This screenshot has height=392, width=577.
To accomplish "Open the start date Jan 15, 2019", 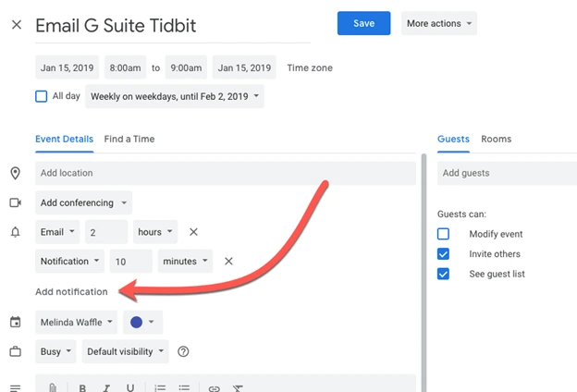I will tap(67, 67).
